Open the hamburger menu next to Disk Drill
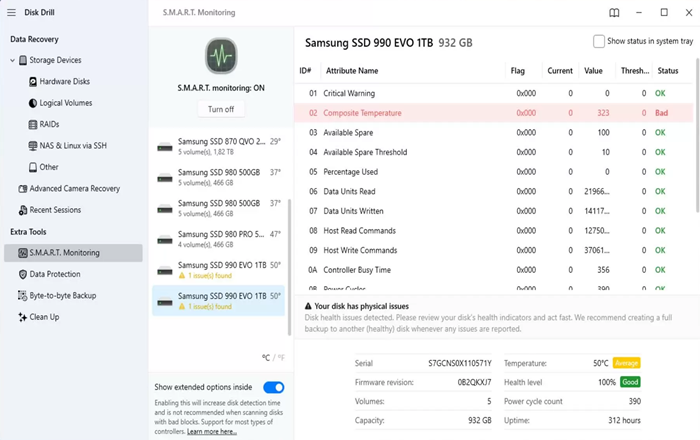700x440 pixels. (11, 12)
